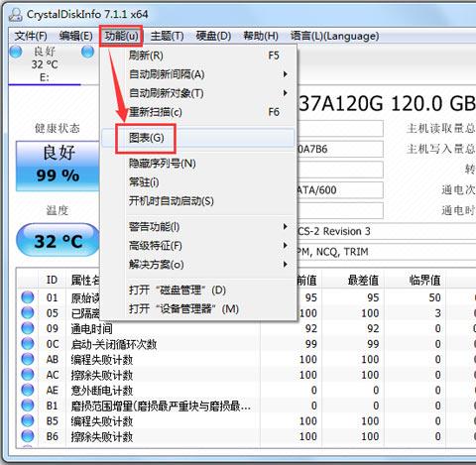Click status orb of row B5
The width and height of the screenshot is (476, 465).
tap(28, 420)
